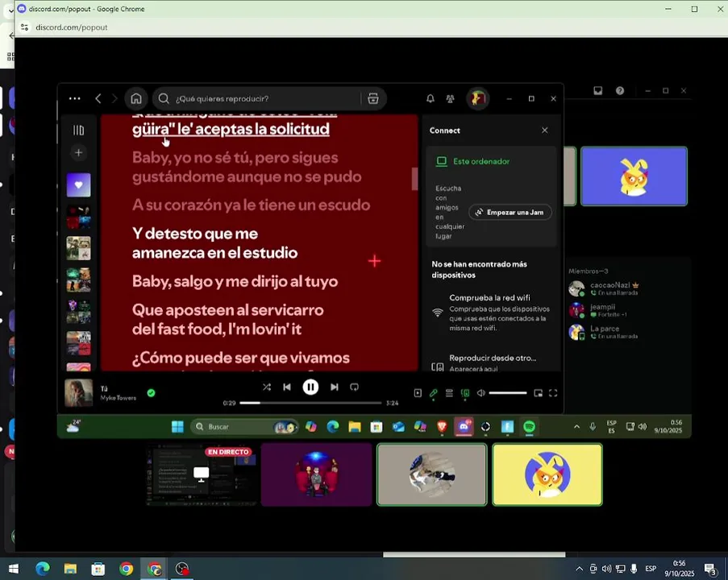728x580 pixels.
Task: Mute Spotify with speaker icon
Action: [481, 393]
